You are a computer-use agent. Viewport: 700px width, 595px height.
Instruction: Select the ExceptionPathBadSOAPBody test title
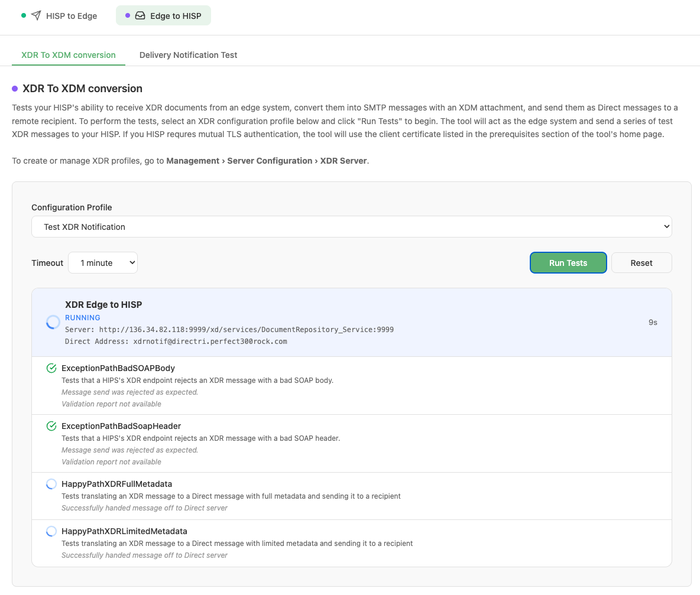click(118, 368)
